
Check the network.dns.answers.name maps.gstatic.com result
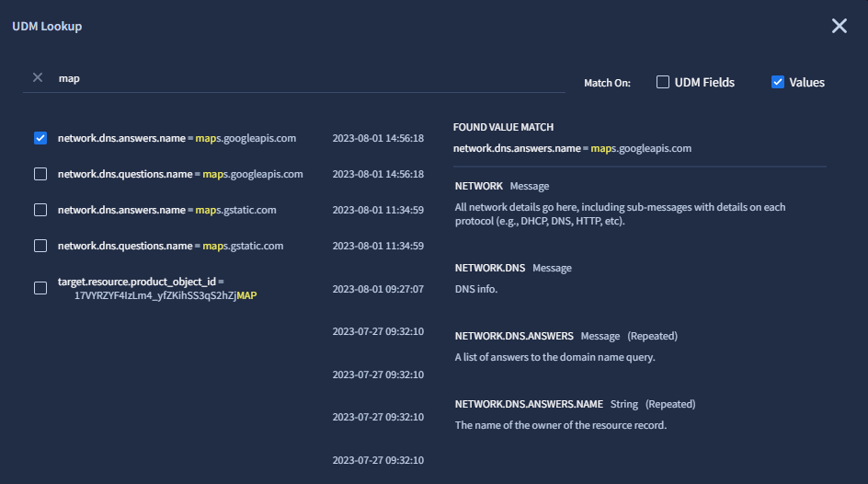click(x=40, y=210)
